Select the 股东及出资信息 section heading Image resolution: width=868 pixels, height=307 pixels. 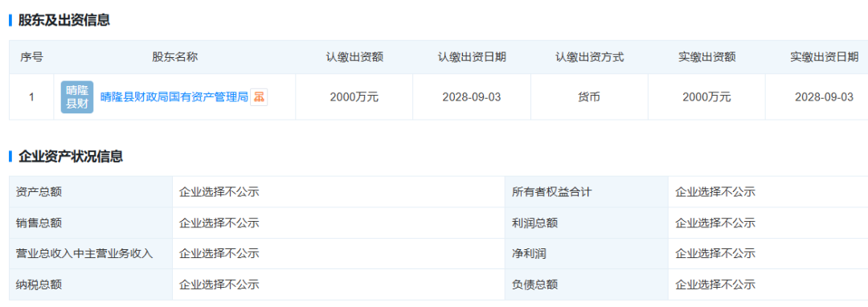pos(64,20)
